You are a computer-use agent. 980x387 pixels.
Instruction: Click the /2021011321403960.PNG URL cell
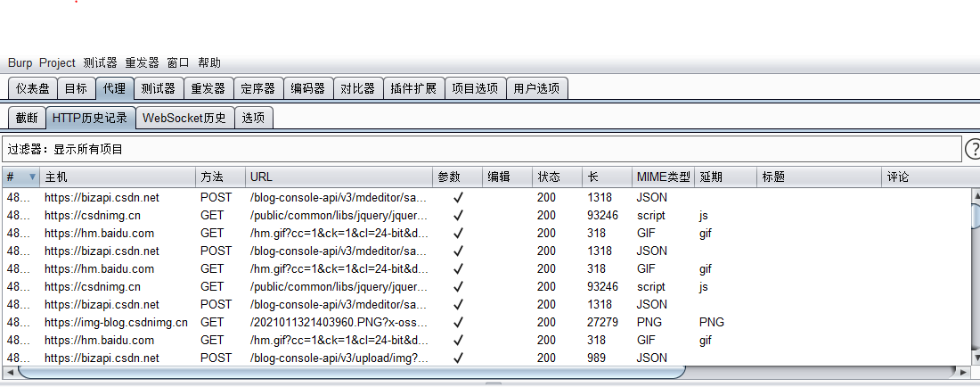(x=339, y=323)
